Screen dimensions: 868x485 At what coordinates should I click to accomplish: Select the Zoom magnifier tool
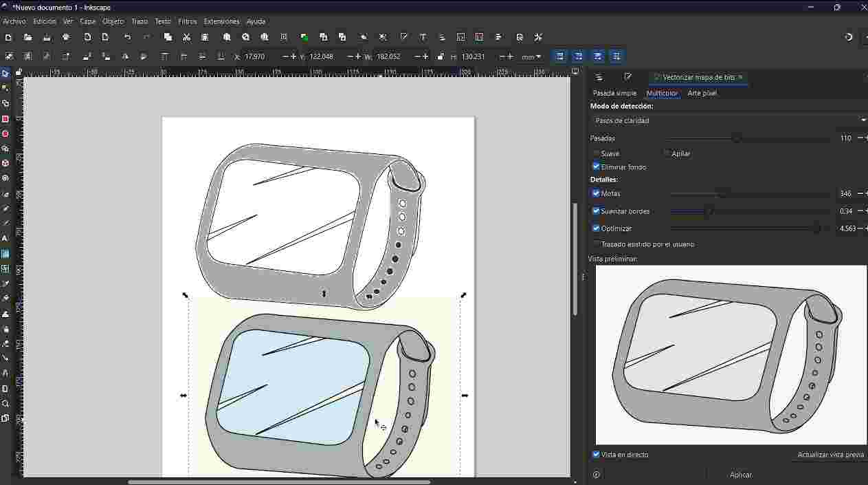[x=5, y=404]
